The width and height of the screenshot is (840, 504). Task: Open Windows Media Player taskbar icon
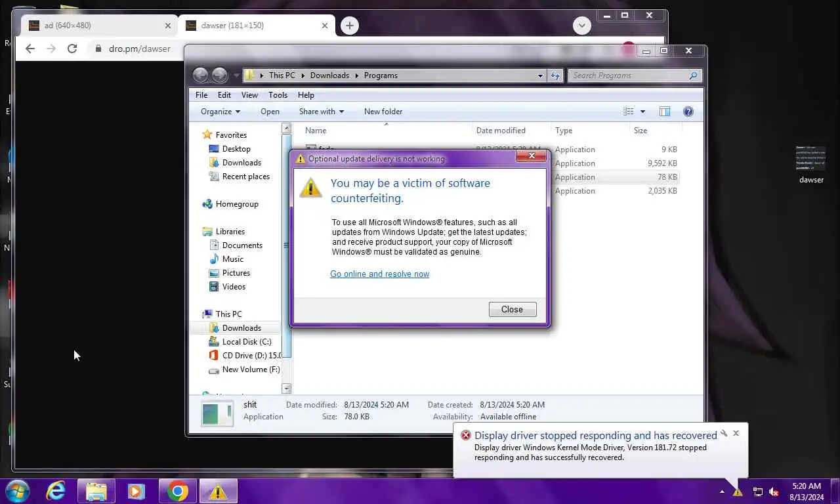coord(136,491)
